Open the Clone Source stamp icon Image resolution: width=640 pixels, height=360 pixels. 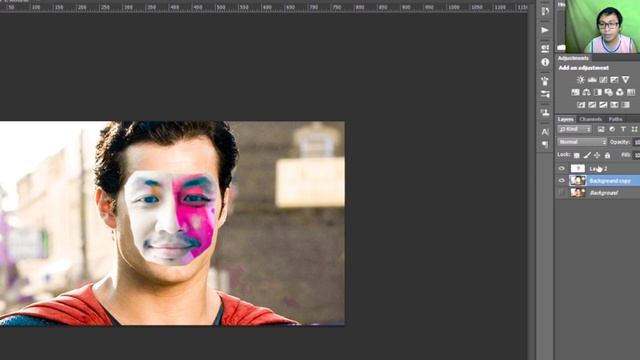[x=545, y=112]
